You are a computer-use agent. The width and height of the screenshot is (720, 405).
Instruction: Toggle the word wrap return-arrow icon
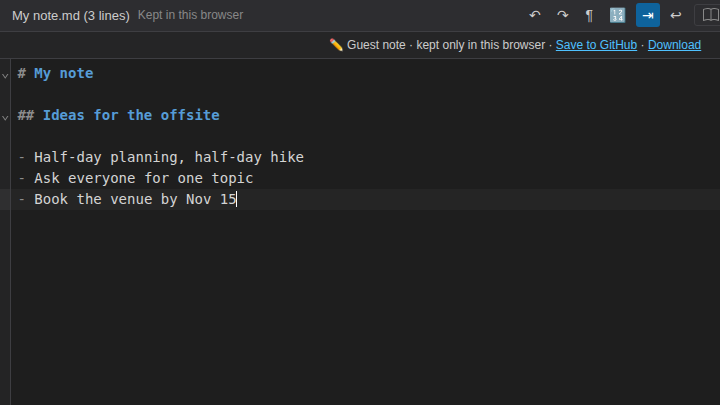[x=675, y=15]
